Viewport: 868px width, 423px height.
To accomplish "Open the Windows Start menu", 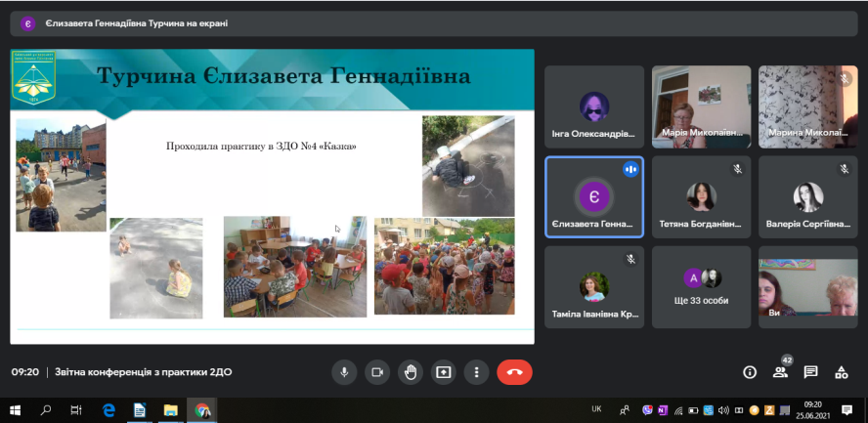I will point(15,410).
